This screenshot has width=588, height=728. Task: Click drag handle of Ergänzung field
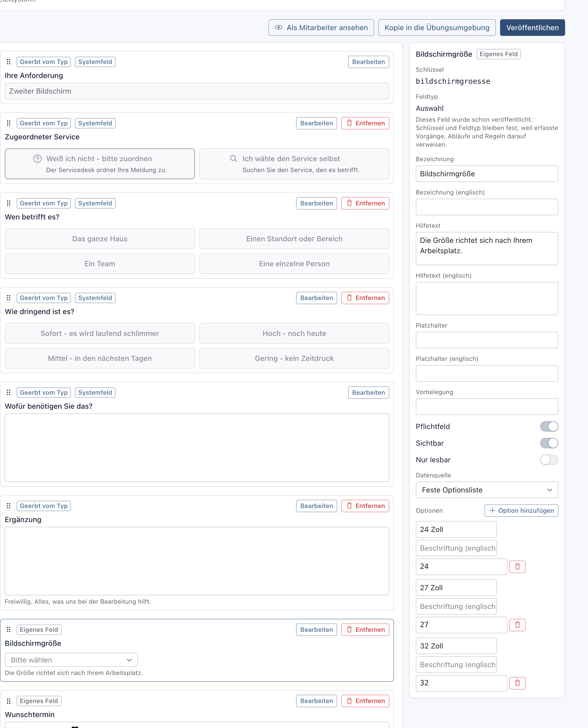click(9, 506)
